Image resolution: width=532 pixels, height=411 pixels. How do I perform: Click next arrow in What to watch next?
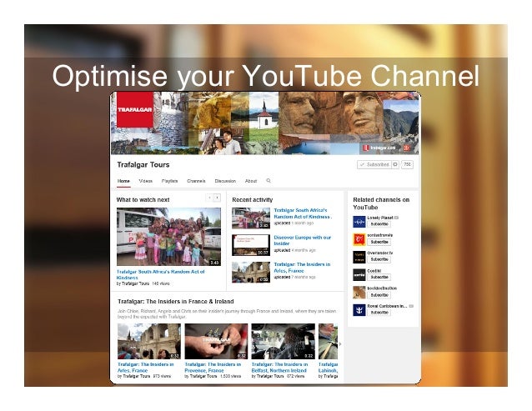pyautogui.click(x=217, y=198)
